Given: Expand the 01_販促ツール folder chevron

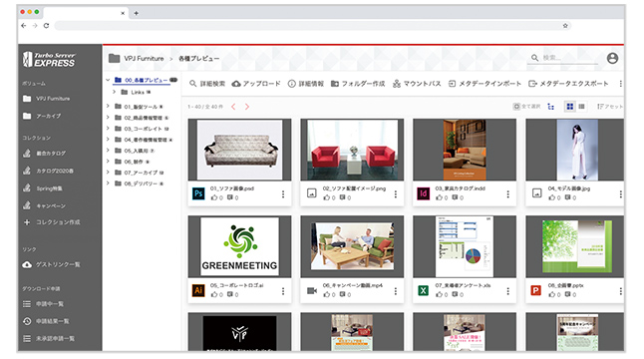Looking at the screenshot, I should [x=108, y=107].
